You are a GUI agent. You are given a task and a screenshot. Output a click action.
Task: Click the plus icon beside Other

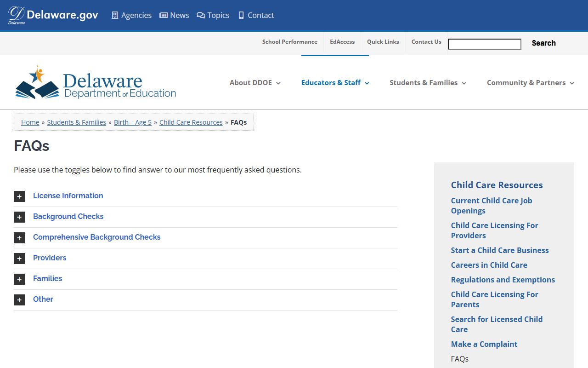point(19,300)
